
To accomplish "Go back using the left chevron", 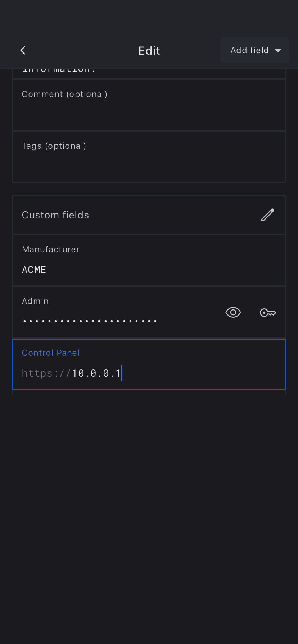I will click(x=23, y=50).
